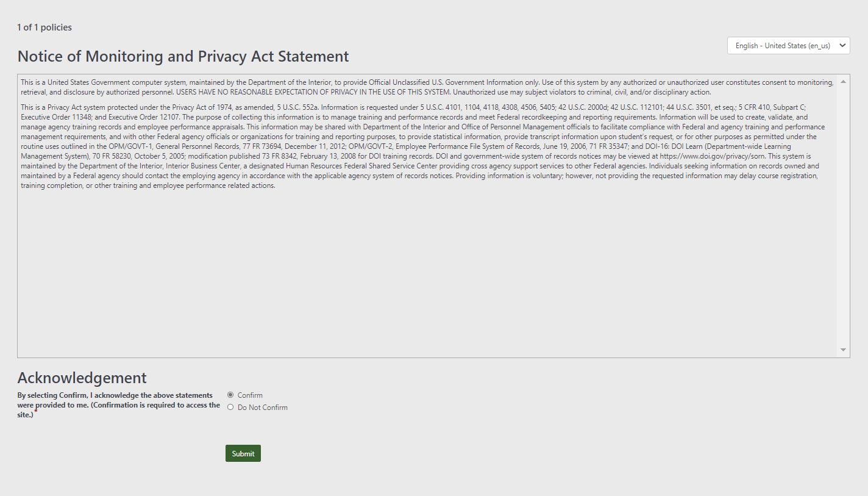Click the red required-field asterisk
Image resolution: width=868 pixels, height=496 pixels.
pos(35,411)
